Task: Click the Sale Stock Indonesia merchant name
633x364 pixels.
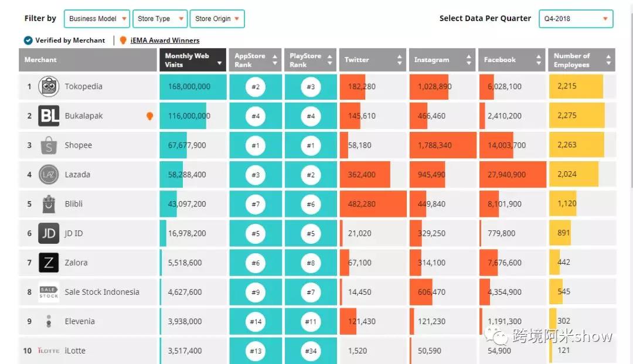Action: click(x=102, y=292)
